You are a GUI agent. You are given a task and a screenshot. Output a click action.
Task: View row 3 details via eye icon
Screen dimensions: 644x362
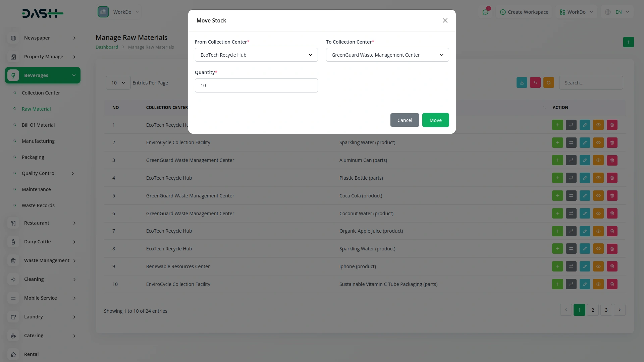(x=598, y=161)
